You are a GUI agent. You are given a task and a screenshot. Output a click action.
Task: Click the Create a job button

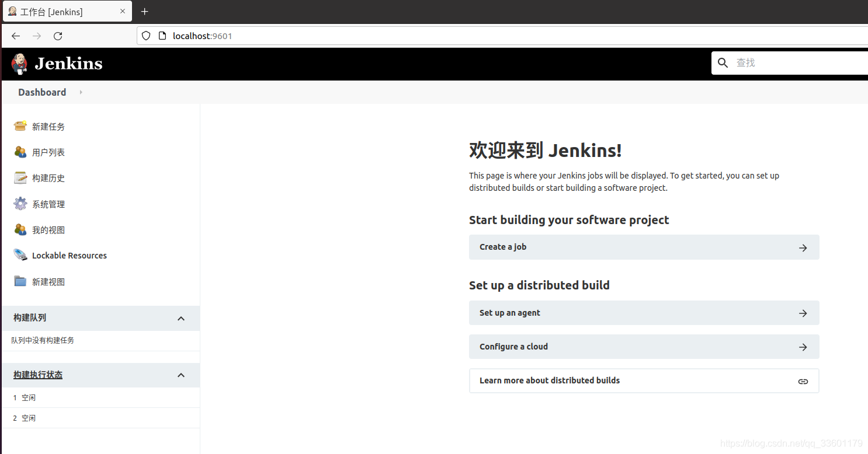coord(644,247)
